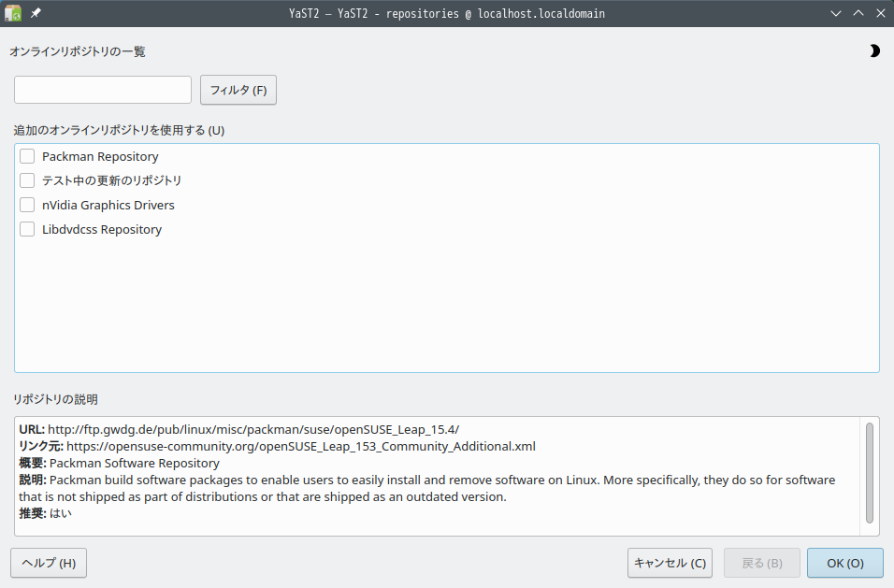Enable the nVidia Graphics Drivers checkbox
The width and height of the screenshot is (894, 588).
[x=27, y=205]
